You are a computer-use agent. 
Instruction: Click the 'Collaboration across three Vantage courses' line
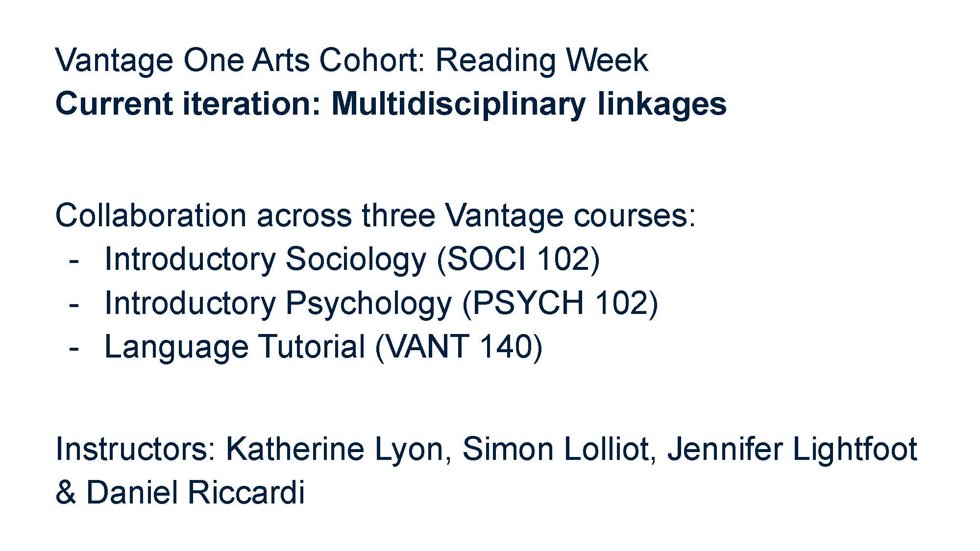pos(375,216)
